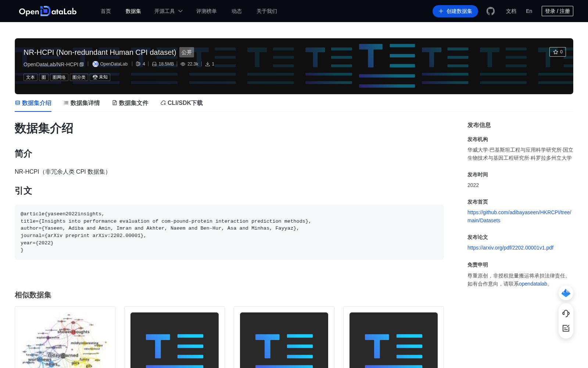This screenshot has height=368, width=588.
Task: Open 文档 link in header
Action: click(x=511, y=11)
